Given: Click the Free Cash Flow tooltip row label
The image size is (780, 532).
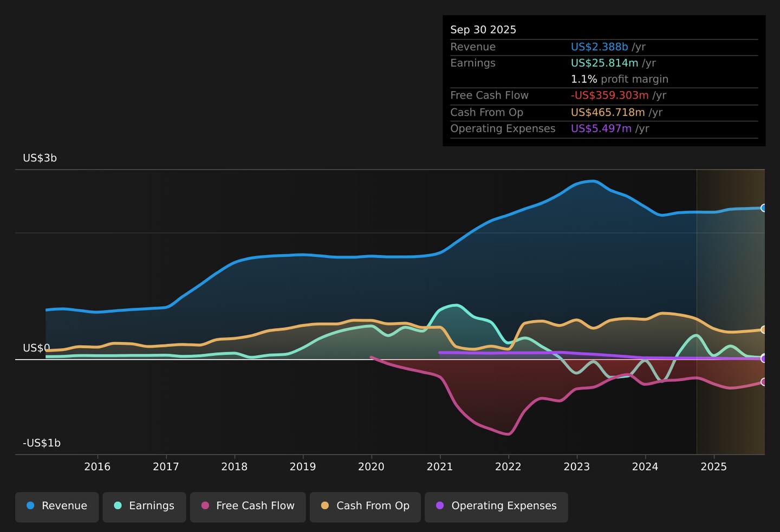Looking at the screenshot, I should (x=490, y=95).
